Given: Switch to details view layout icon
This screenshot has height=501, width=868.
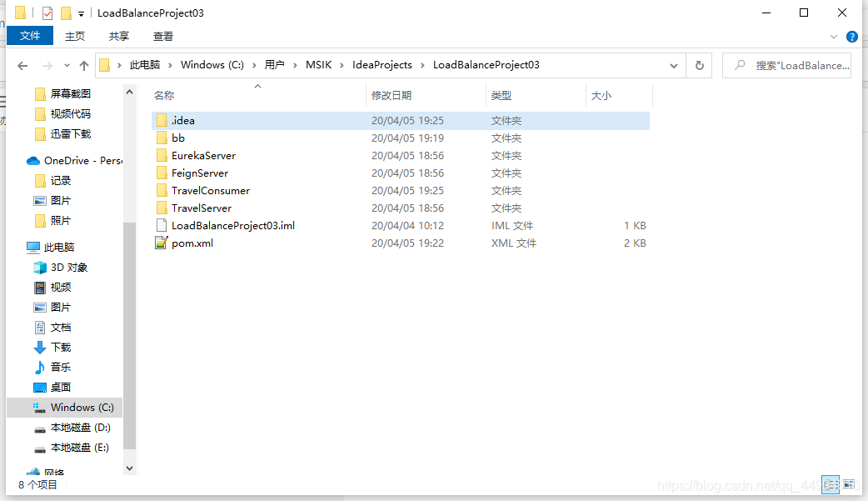Looking at the screenshot, I should point(831,484).
